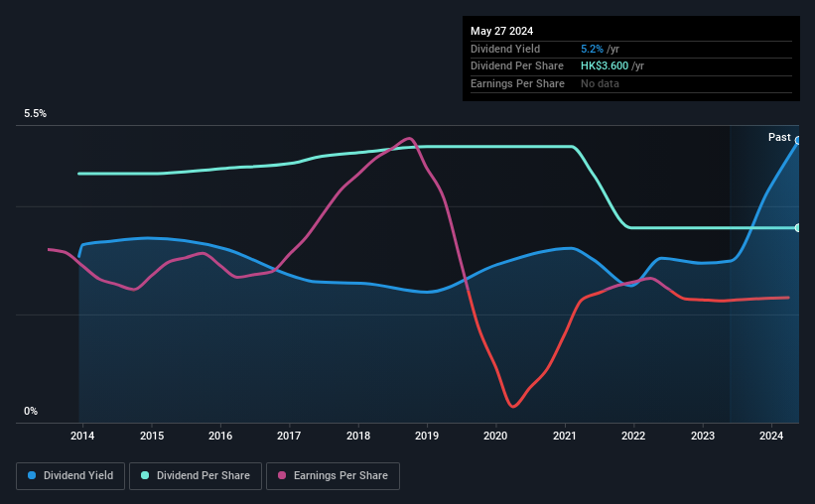This screenshot has width=815, height=504.
Task: Click the "No data" earnings tooltip text
Action: (x=601, y=84)
